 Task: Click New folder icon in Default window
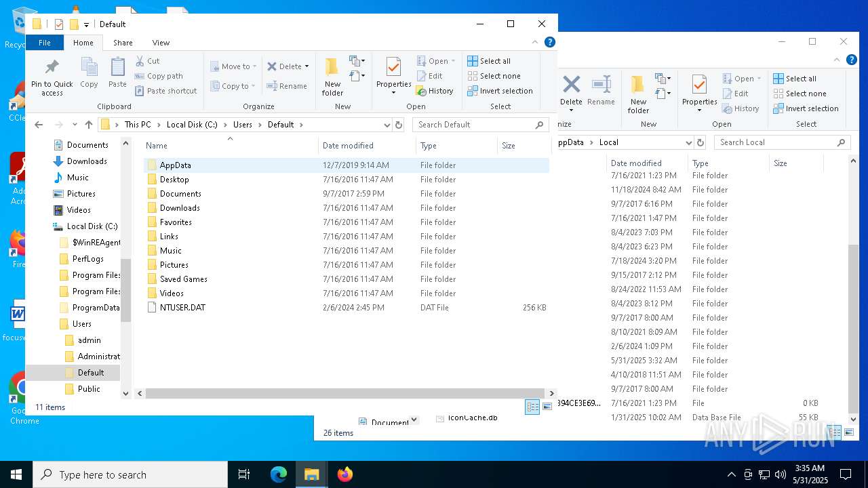332,68
